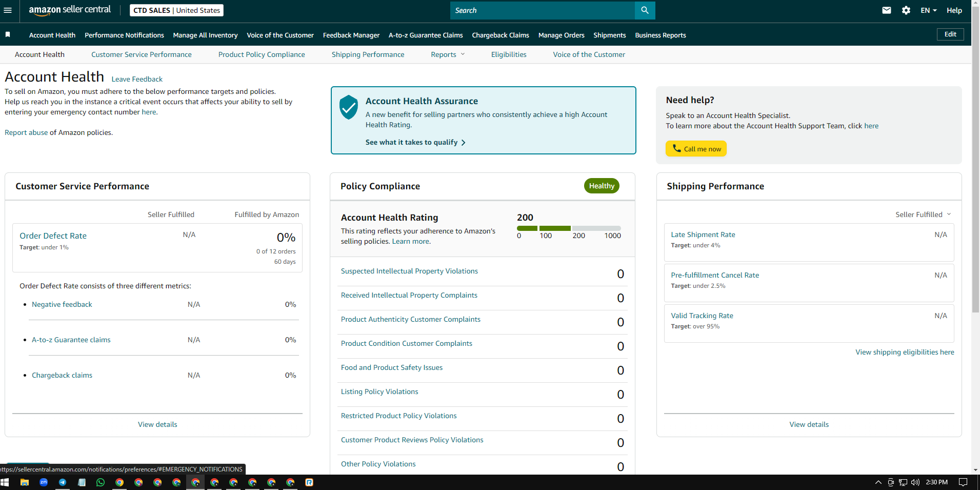
Task: Open File Explorer from the taskbar
Action: [x=24, y=482]
